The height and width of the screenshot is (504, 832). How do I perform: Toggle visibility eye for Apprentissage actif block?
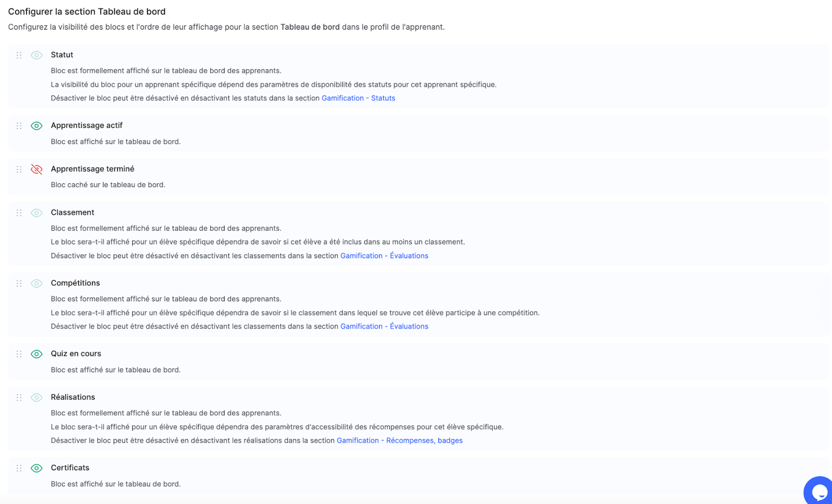click(x=36, y=126)
